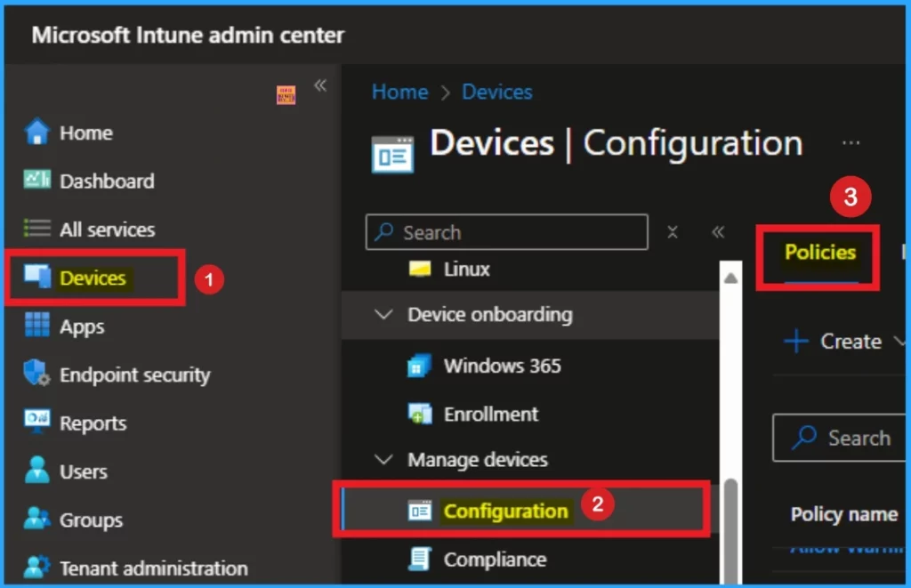The width and height of the screenshot is (911, 588).
Task: Click the Configuration menu item icon
Action: [x=420, y=511]
